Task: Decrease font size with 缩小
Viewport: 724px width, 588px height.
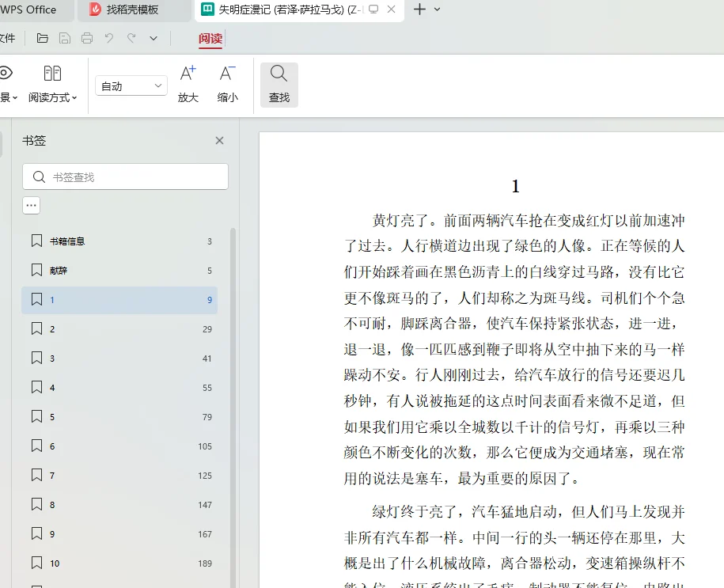Action: [228, 85]
